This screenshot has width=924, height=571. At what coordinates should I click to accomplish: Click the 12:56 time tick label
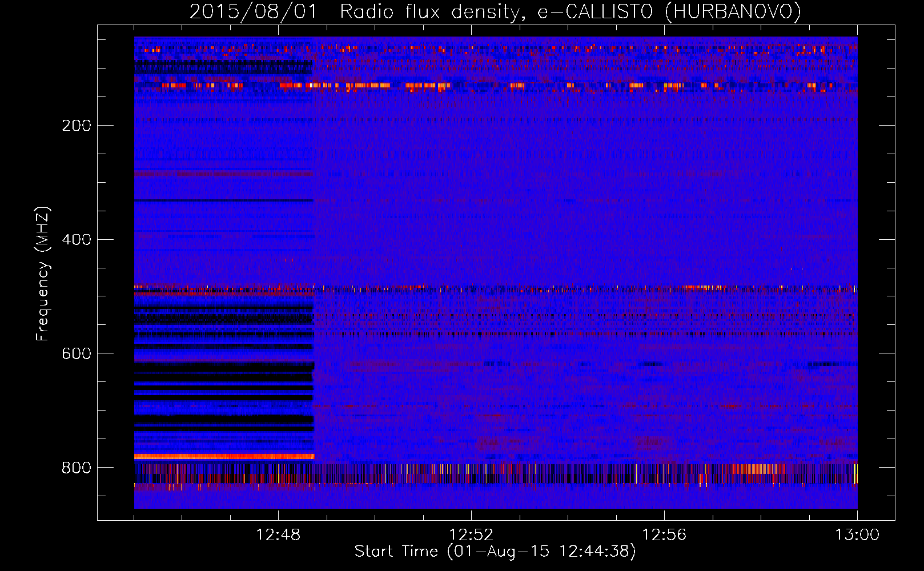coord(664,535)
